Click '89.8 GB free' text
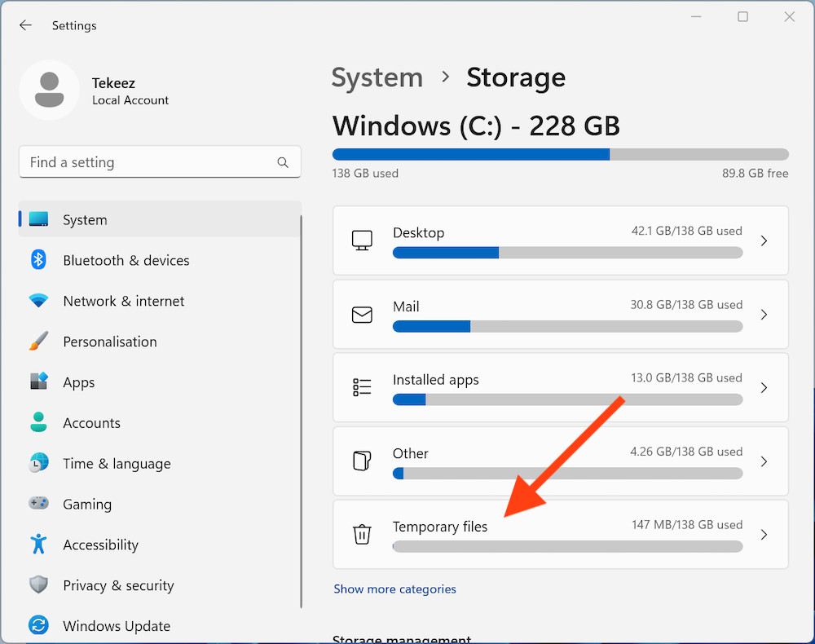 [756, 174]
